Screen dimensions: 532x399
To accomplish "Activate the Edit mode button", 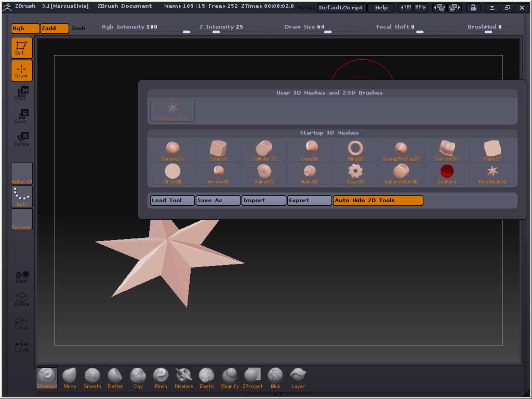I will point(22,48).
